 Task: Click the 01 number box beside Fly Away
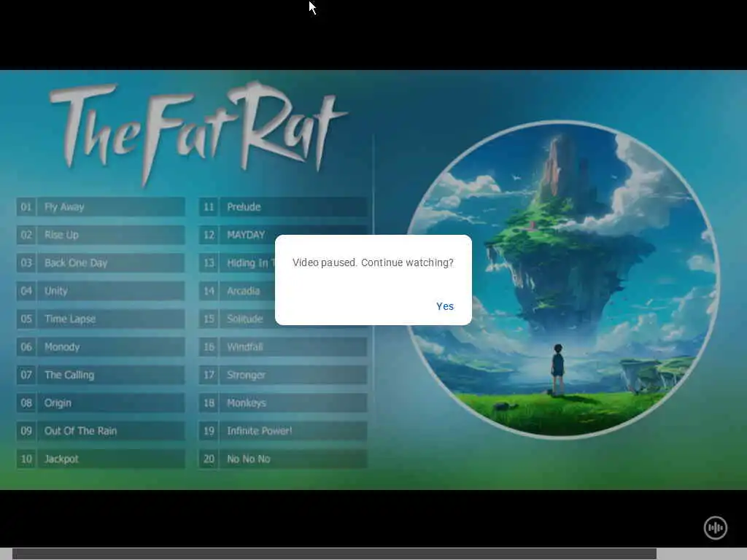[26, 207]
